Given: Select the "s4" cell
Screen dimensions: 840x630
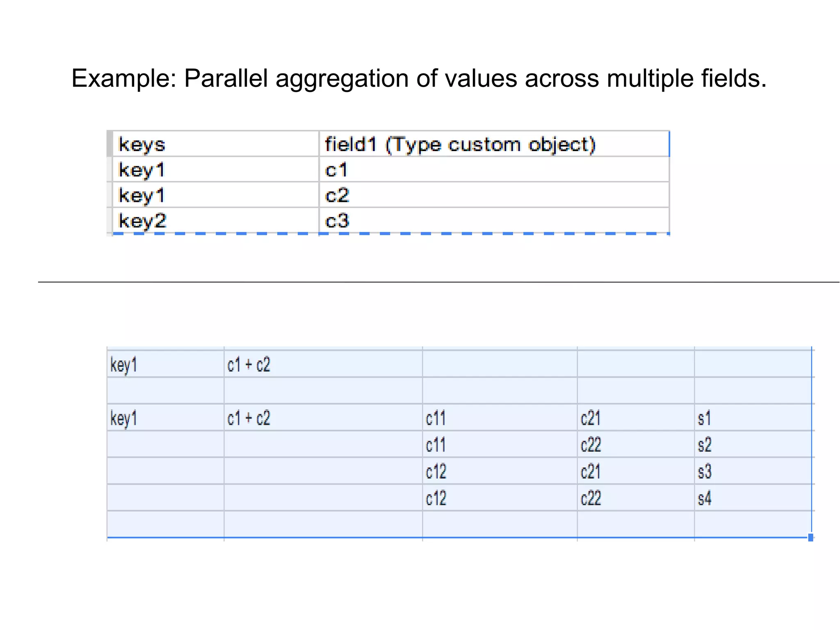Looking at the screenshot, I should [753, 498].
